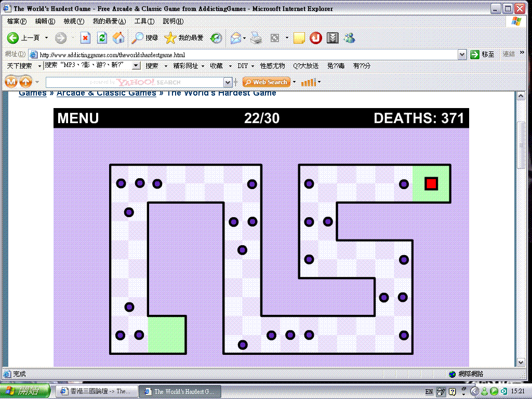Click the 移至 go label
The width and height of the screenshot is (532, 399).
488,54
